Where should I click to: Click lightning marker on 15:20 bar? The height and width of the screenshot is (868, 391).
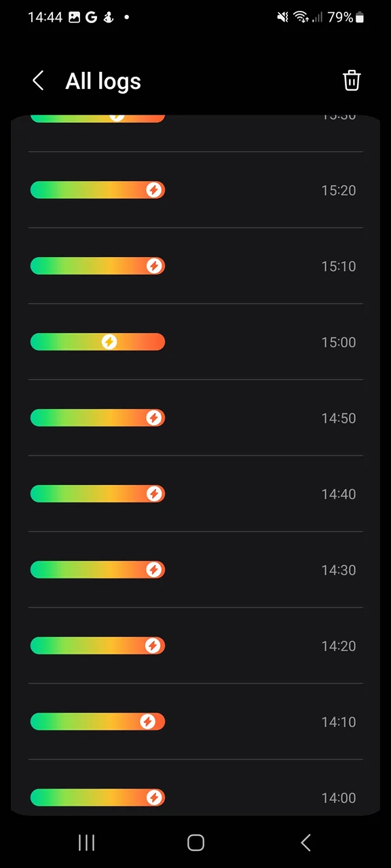point(154,190)
